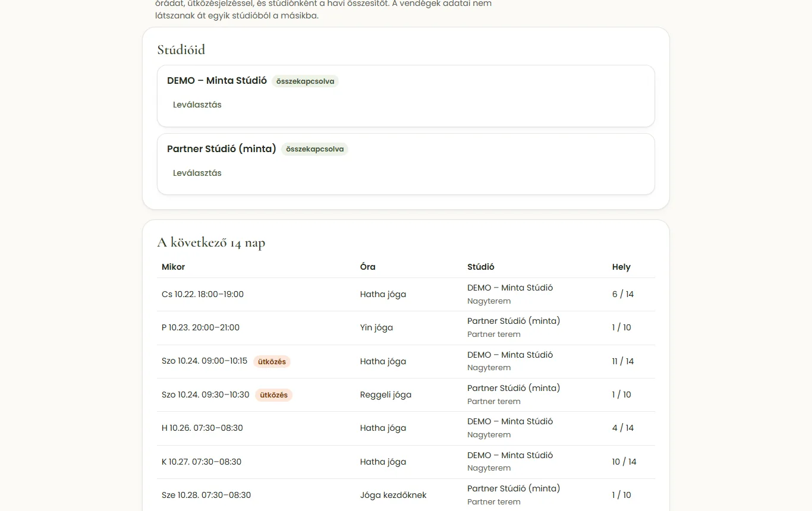Click the Jóga kezdőknek class name
This screenshot has height=511, width=812.
[x=394, y=495]
